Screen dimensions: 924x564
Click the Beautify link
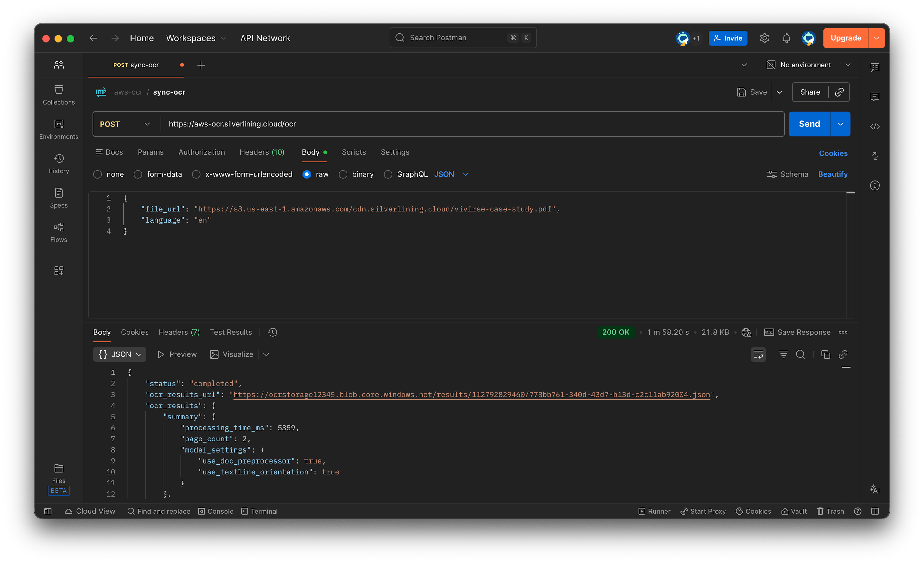pyautogui.click(x=833, y=175)
